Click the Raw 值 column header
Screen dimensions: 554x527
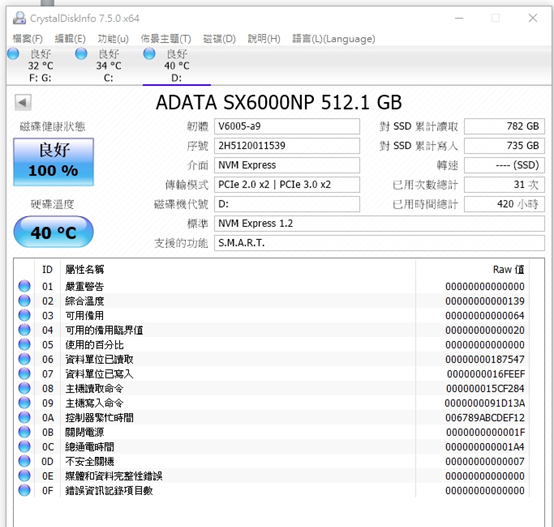(x=472, y=270)
